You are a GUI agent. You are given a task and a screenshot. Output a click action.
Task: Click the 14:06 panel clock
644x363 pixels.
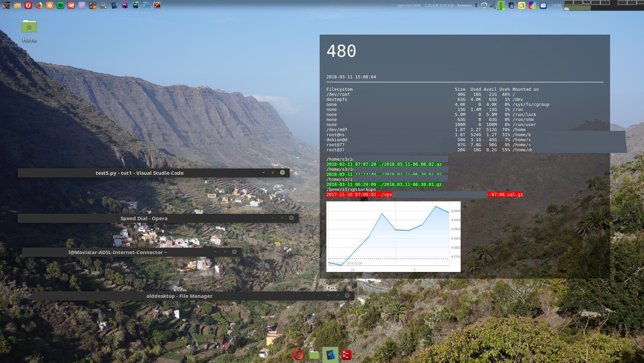tap(556, 5)
